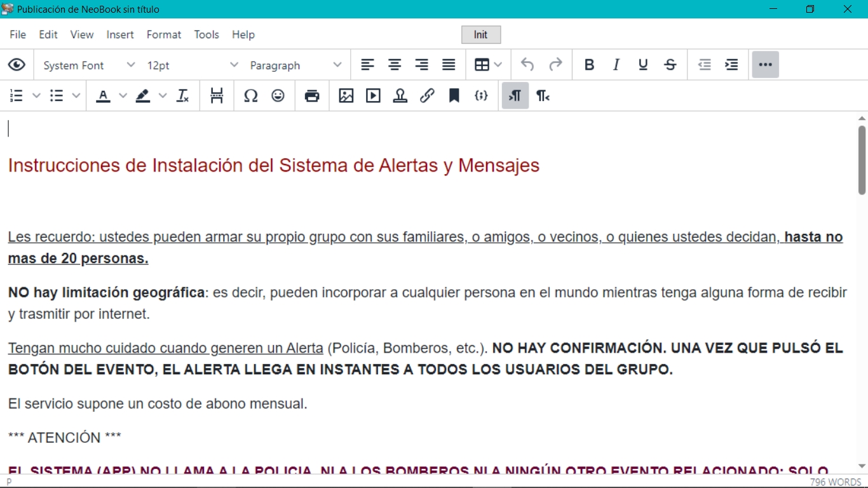This screenshot has width=868, height=488.
Task: Increase paragraph indent
Action: pos(731,65)
